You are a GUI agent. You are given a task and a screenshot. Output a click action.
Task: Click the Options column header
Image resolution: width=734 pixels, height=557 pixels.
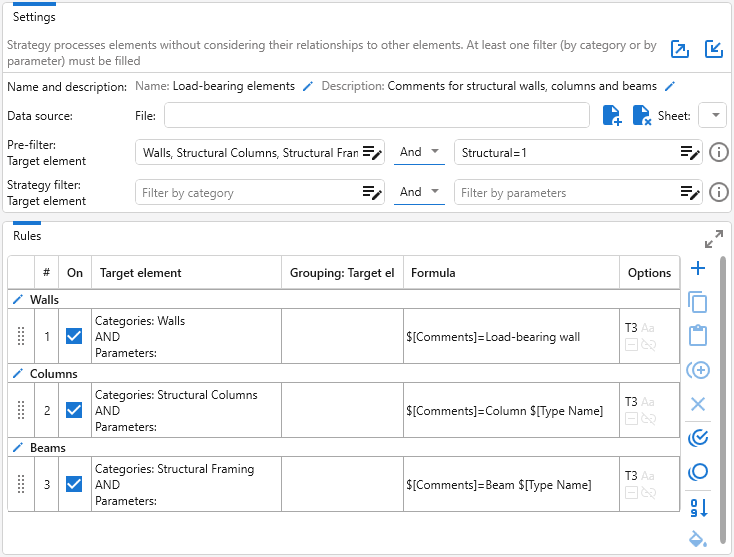click(x=649, y=272)
